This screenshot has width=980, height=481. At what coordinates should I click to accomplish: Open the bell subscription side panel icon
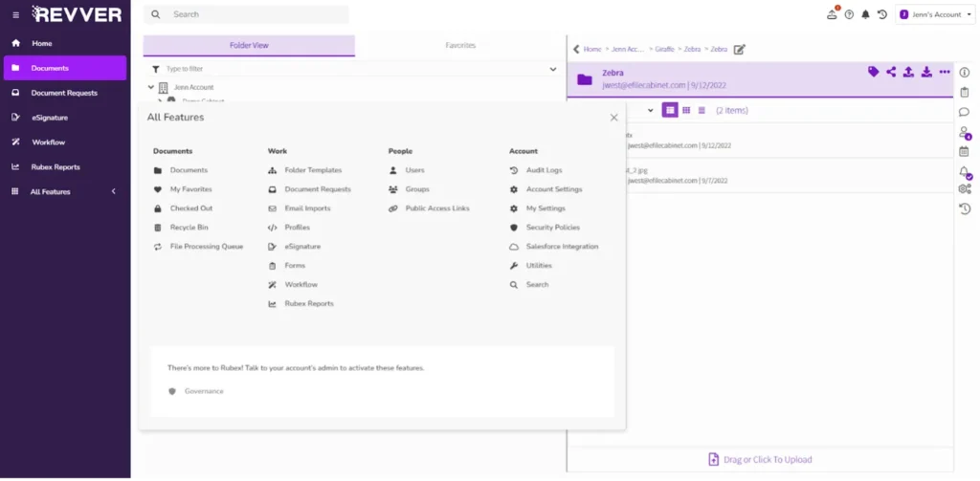click(x=965, y=172)
